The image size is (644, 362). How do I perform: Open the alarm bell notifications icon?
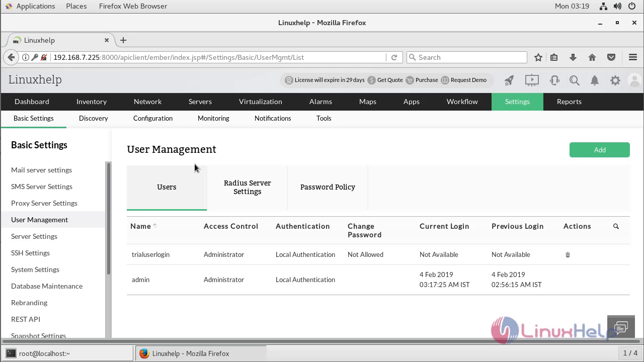(x=595, y=80)
